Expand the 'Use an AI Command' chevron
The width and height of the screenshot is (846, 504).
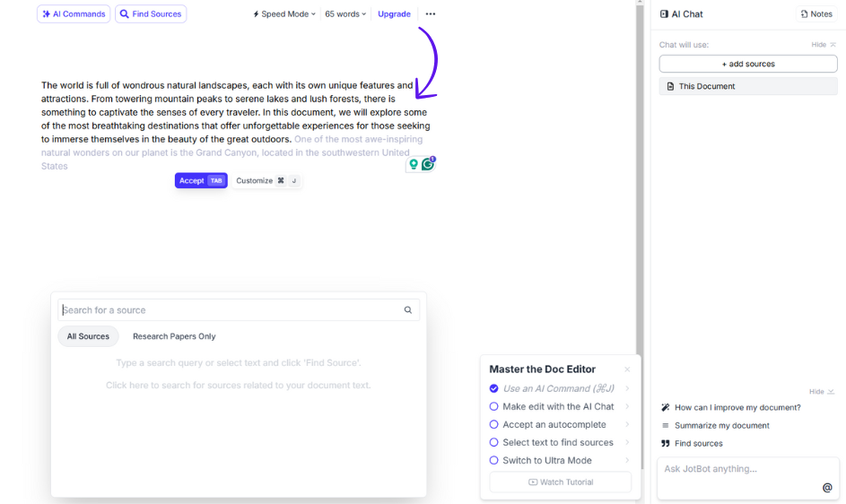(627, 388)
